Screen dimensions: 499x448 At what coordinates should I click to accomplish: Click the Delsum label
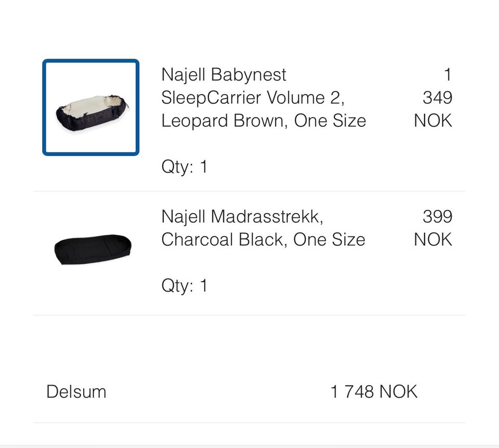pyautogui.click(x=76, y=391)
